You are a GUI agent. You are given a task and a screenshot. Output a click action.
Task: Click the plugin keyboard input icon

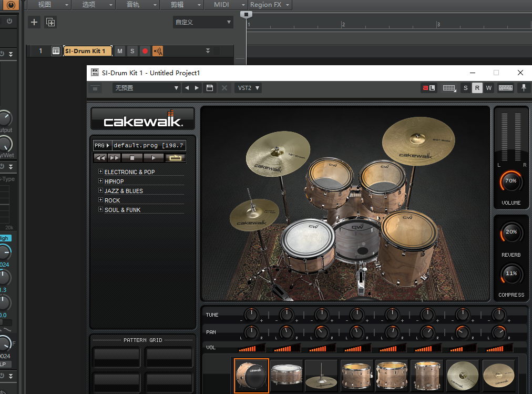click(x=449, y=88)
